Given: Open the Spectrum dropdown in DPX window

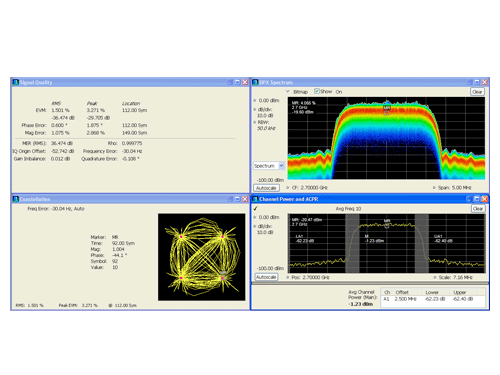Looking at the screenshot, I should tap(282, 166).
